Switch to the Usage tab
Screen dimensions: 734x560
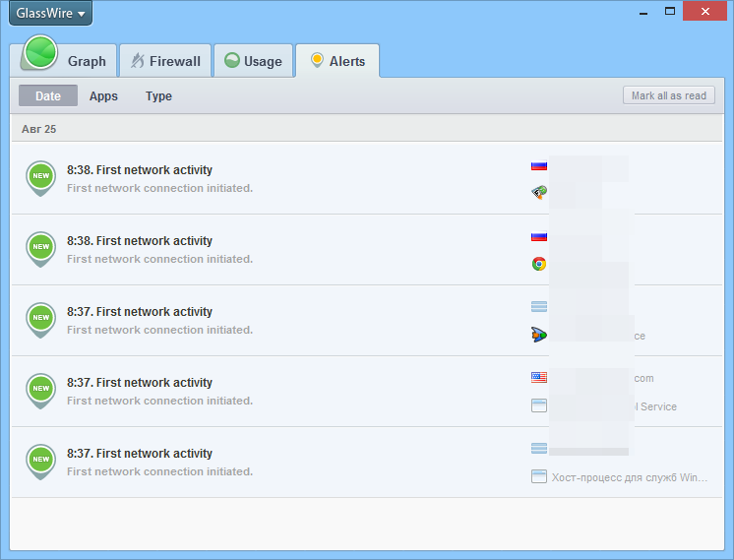coord(253,61)
